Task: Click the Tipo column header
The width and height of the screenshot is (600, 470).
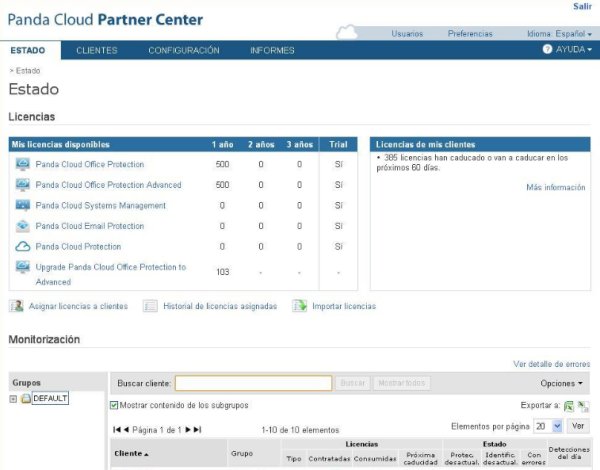Action: [x=294, y=459]
